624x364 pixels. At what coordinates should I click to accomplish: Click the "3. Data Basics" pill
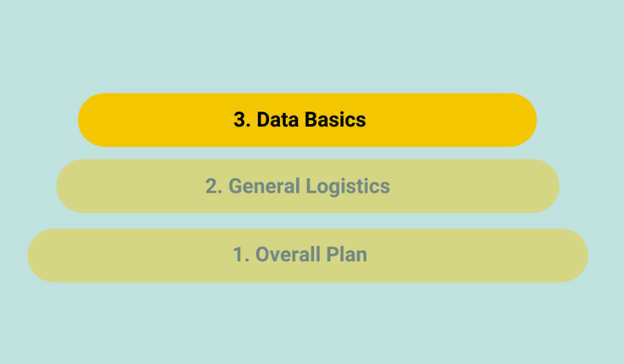coord(307,120)
